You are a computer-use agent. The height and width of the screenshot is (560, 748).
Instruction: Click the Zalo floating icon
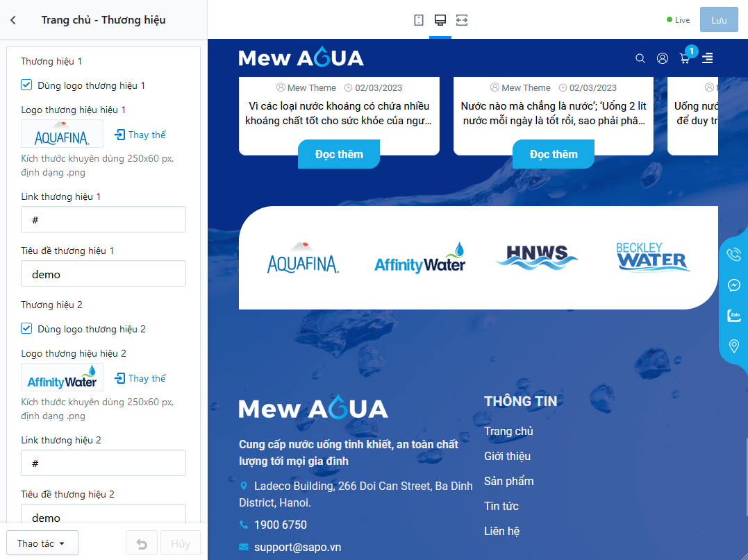[733, 316]
